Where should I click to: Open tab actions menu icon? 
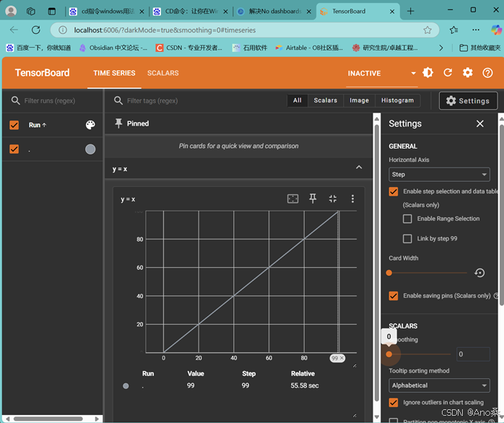pos(52,12)
